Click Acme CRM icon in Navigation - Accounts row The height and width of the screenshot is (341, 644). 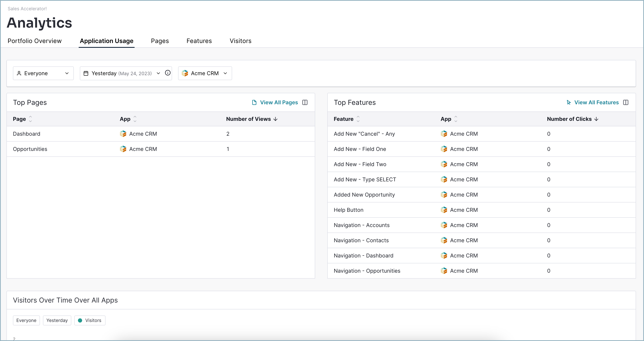point(444,225)
